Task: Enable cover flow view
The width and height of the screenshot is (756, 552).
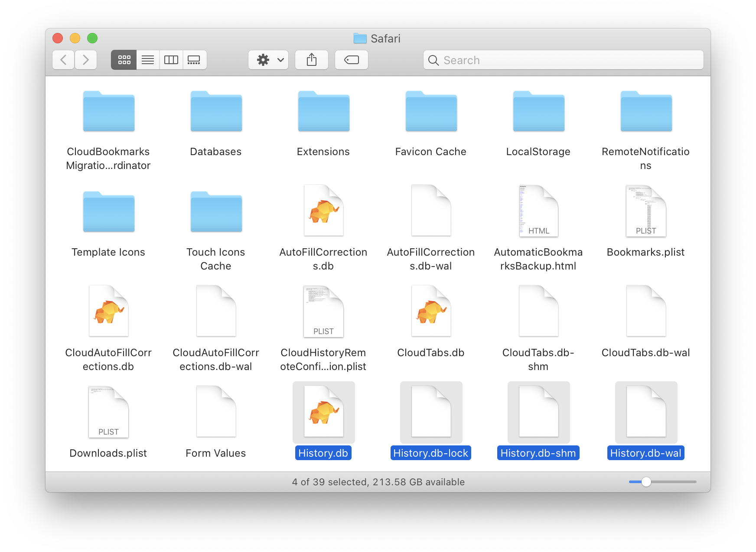Action: [x=194, y=60]
